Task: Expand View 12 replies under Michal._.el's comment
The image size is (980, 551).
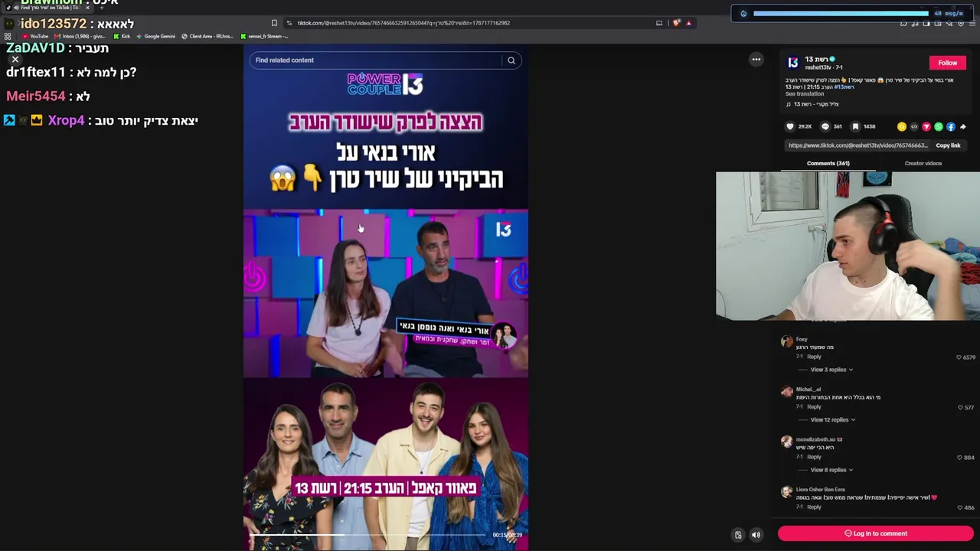Action: coord(833,420)
